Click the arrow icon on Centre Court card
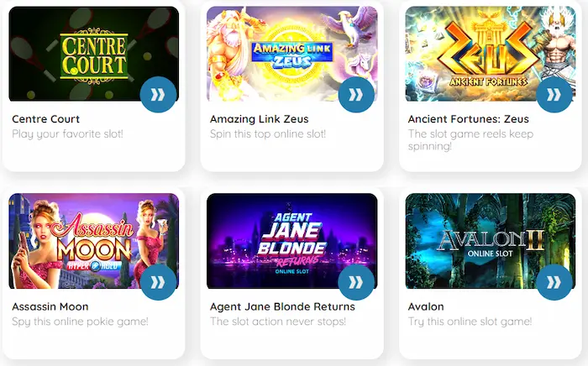The height and width of the screenshot is (366, 588). click(158, 94)
